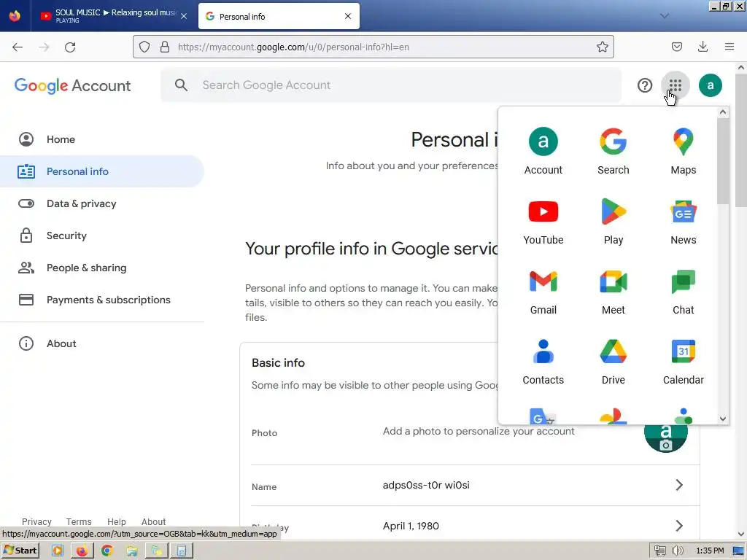Save page to Pocket

pyautogui.click(x=676, y=47)
